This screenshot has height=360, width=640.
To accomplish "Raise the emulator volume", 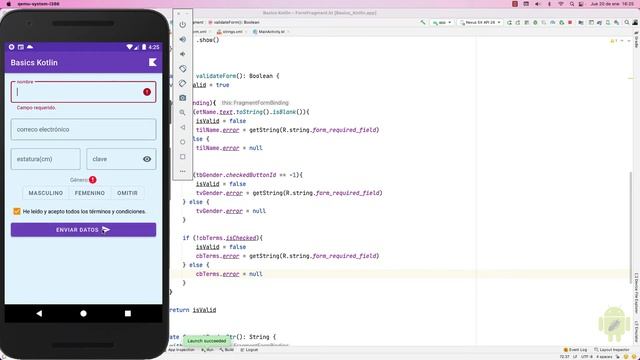I will [182, 39].
